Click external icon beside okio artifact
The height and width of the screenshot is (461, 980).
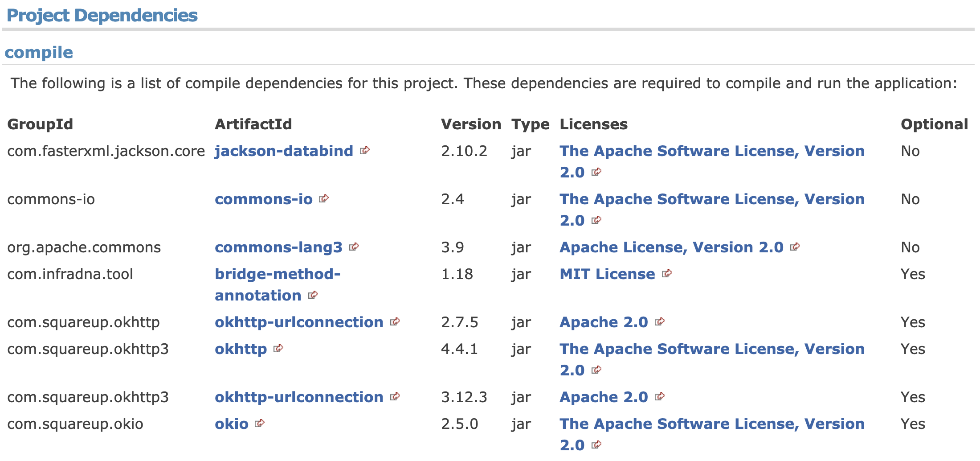260,423
